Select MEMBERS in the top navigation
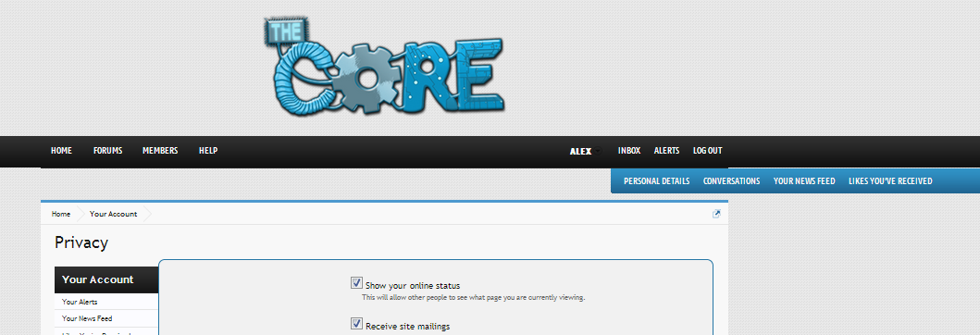 (160, 151)
